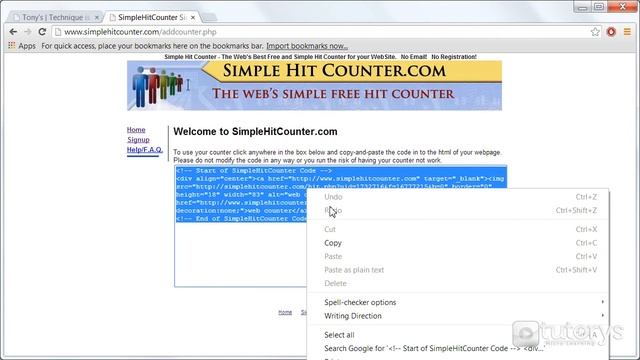Click the page file icon in address bar
The width and height of the screenshot is (640, 360).
pyautogui.click(x=58, y=32)
